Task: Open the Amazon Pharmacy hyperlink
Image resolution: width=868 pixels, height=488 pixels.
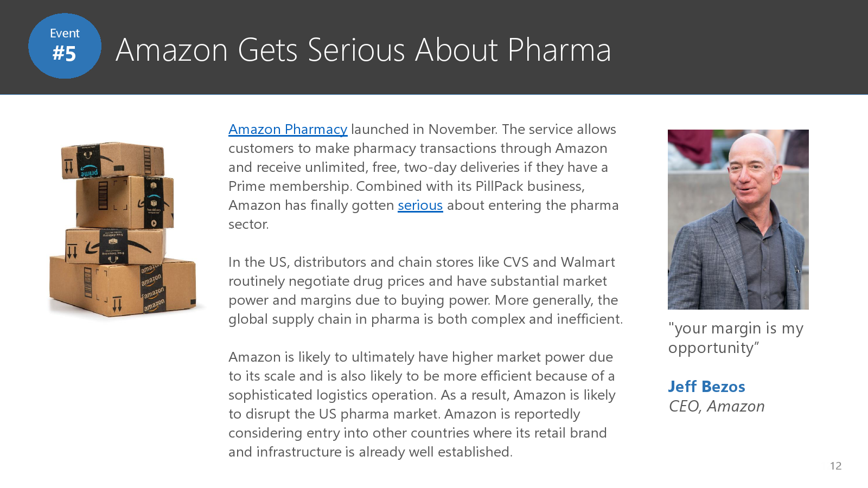Action: (288, 130)
